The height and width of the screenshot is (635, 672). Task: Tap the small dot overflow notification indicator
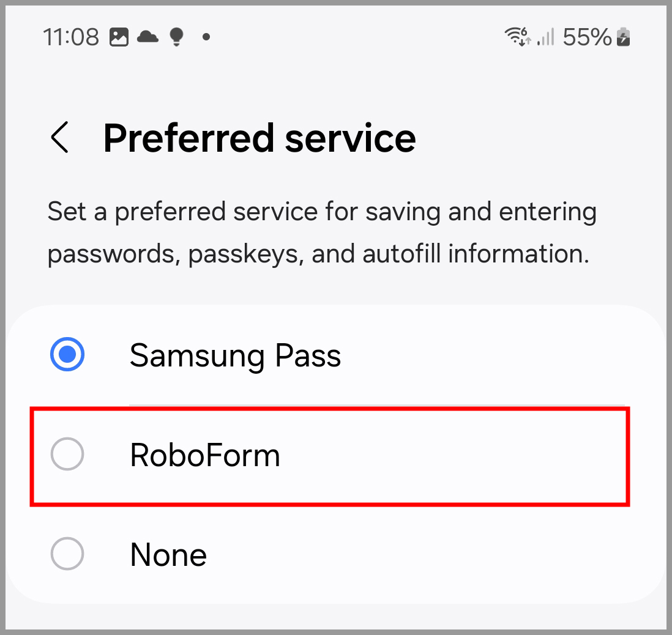click(206, 37)
